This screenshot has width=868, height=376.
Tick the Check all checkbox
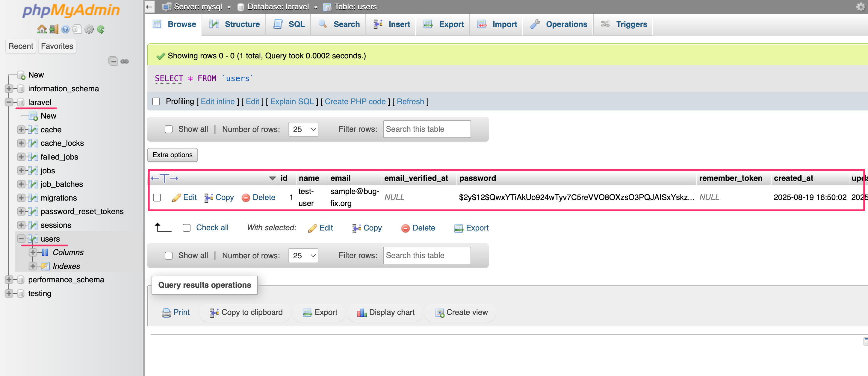186,228
